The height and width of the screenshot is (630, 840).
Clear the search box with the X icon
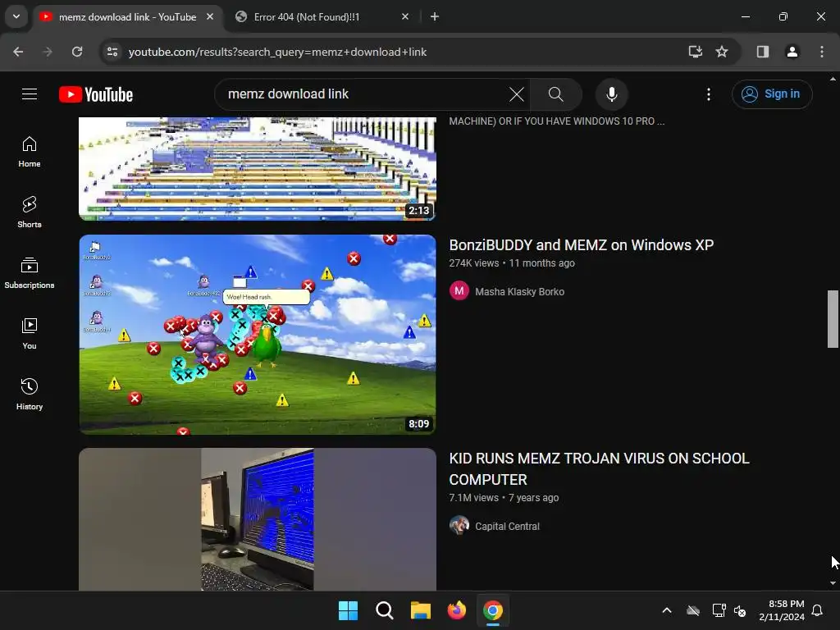517,94
